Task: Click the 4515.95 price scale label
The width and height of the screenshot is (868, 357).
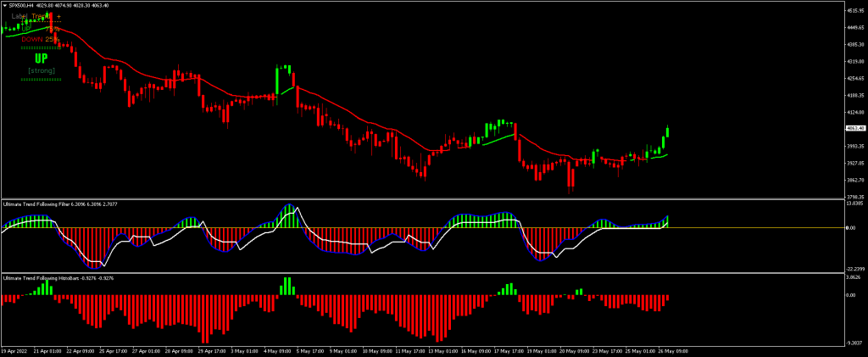Action: pos(854,10)
